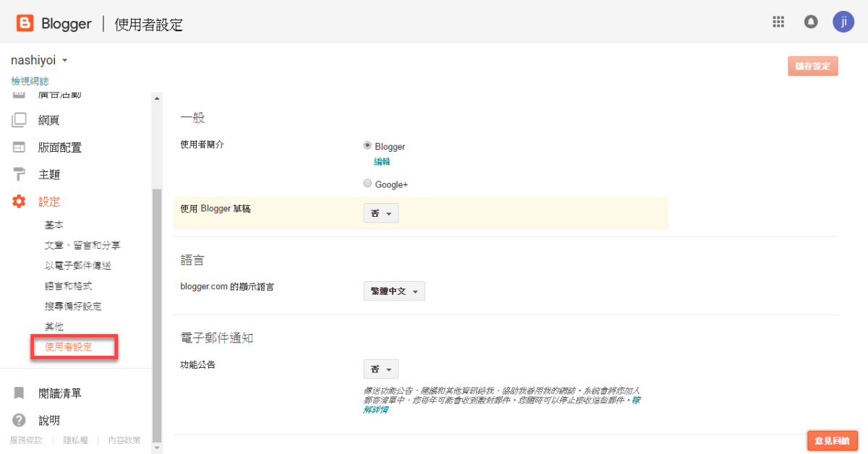The height and width of the screenshot is (454, 868).
Task: Go to 搜尋偏好設定 settings
Action: tap(73, 307)
